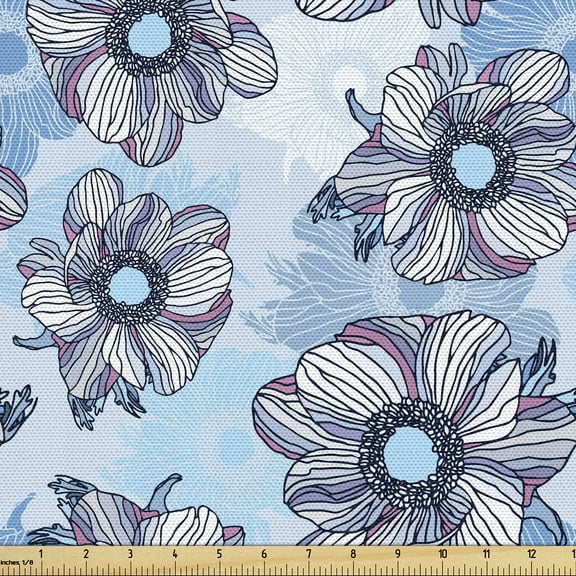
Task: Click the number 3 on the ruler
Action: 130,554
